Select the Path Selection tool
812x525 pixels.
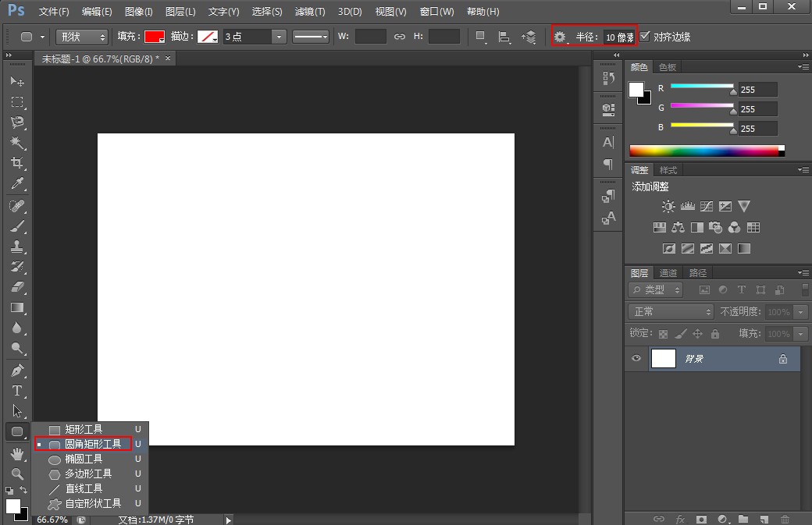[16, 411]
